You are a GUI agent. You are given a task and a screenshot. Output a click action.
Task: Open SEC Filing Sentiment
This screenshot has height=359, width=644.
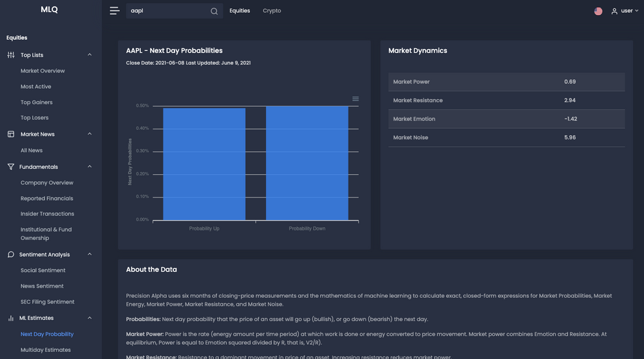(x=47, y=302)
